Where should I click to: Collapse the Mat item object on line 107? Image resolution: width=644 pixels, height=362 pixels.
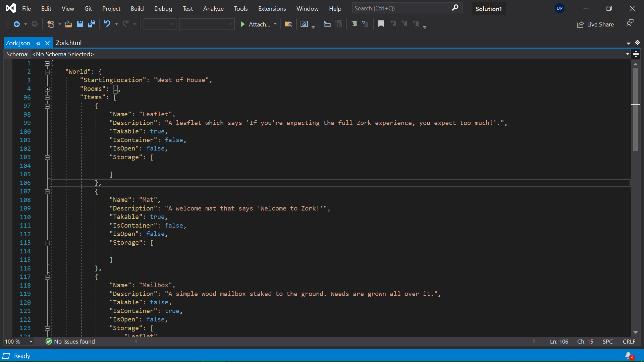coord(47,191)
